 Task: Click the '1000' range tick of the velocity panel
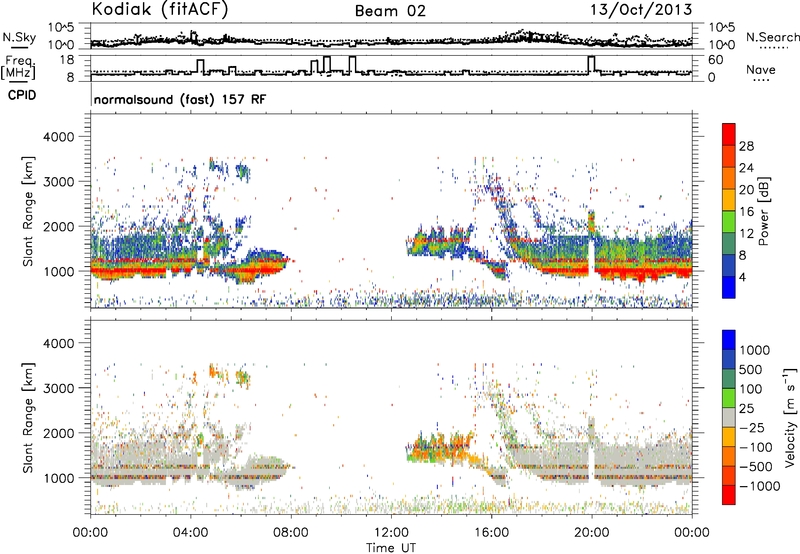59,478
